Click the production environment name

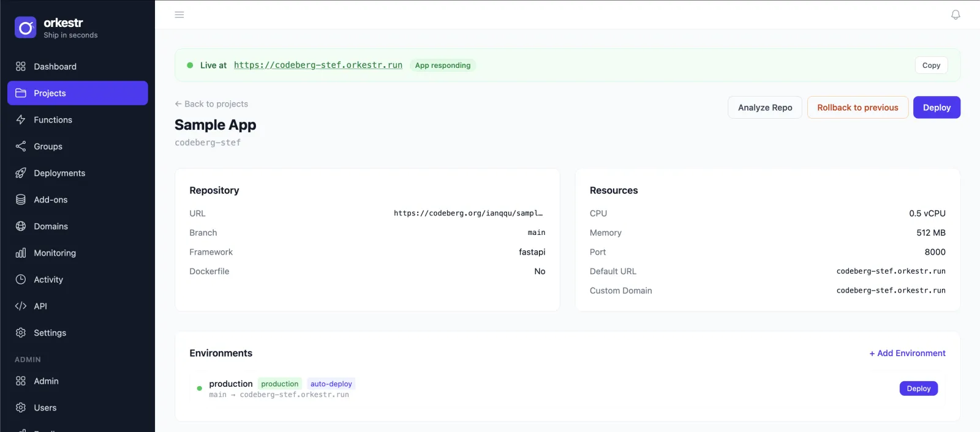(231, 384)
